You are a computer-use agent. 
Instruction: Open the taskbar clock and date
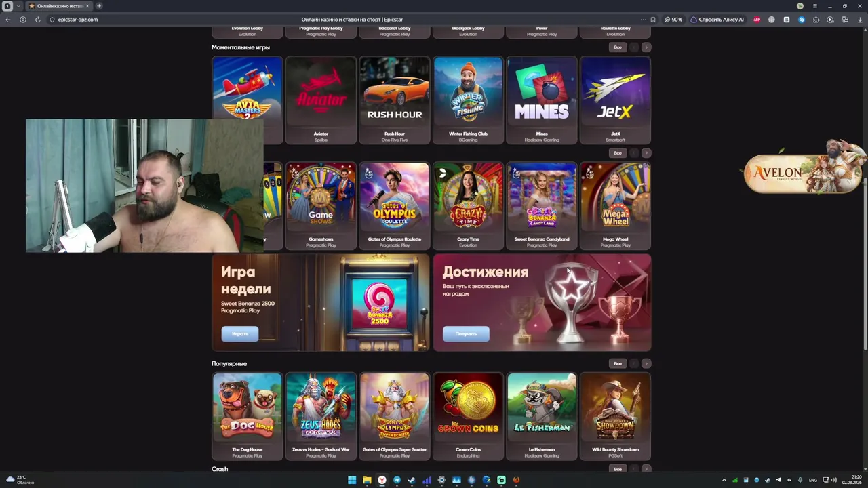[x=852, y=480]
